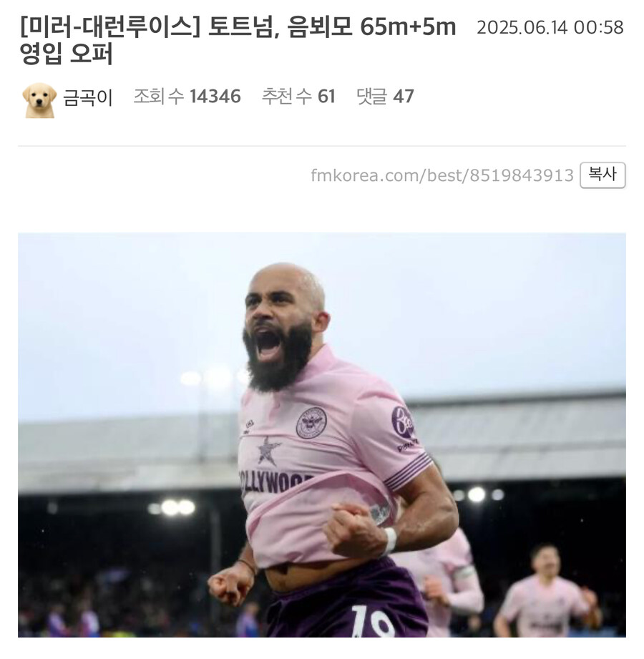Click the white wristband on player's arm
Image resolution: width=644 pixels, height=659 pixels.
click(x=391, y=540)
